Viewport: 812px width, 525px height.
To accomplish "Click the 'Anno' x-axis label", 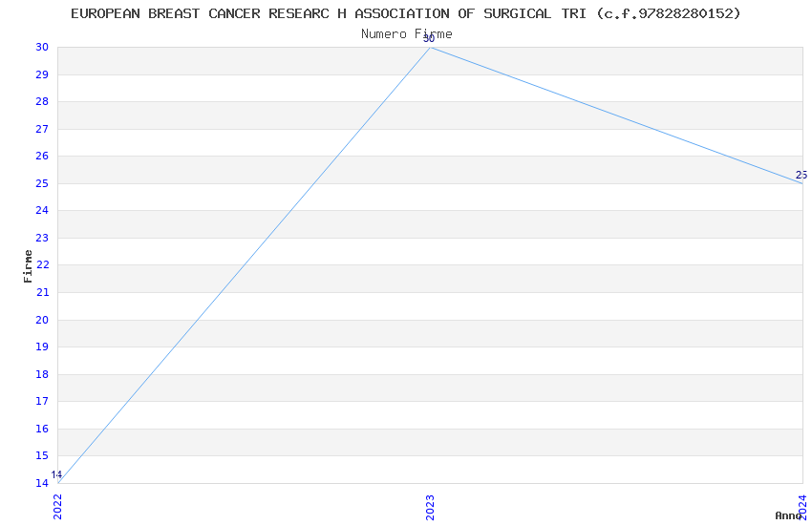I will (x=788, y=515).
